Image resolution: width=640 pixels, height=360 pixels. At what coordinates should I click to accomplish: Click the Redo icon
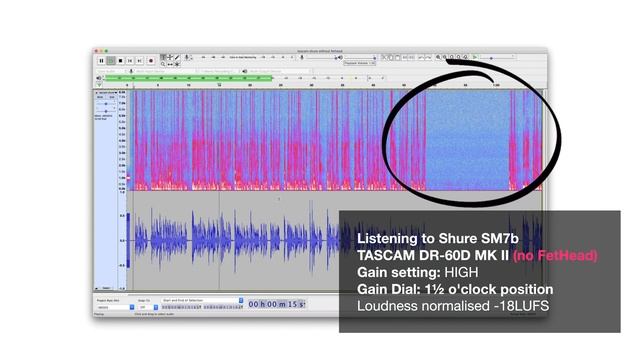coord(428,58)
